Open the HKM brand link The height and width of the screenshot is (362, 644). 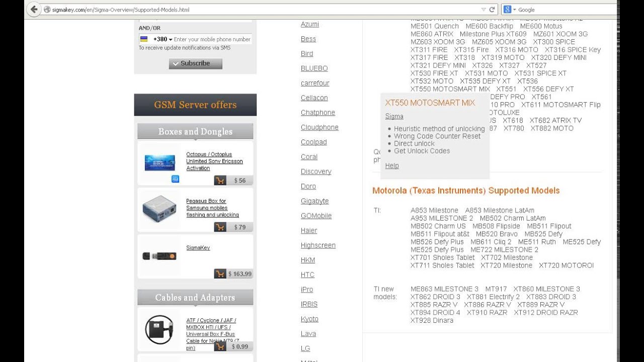tap(308, 260)
